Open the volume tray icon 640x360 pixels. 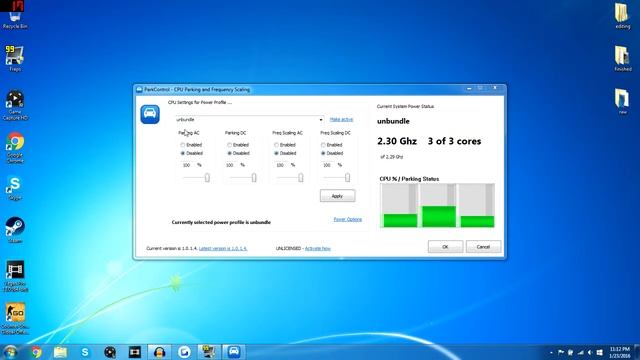pyautogui.click(x=590, y=352)
